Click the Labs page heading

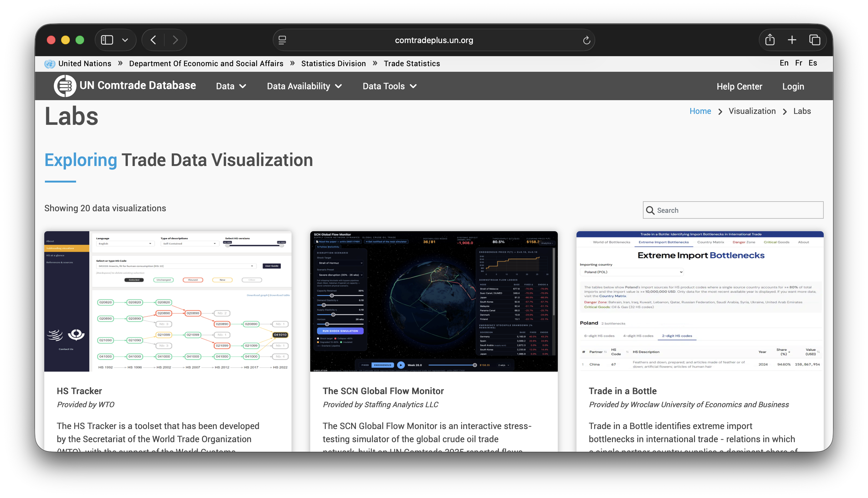pyautogui.click(x=71, y=116)
